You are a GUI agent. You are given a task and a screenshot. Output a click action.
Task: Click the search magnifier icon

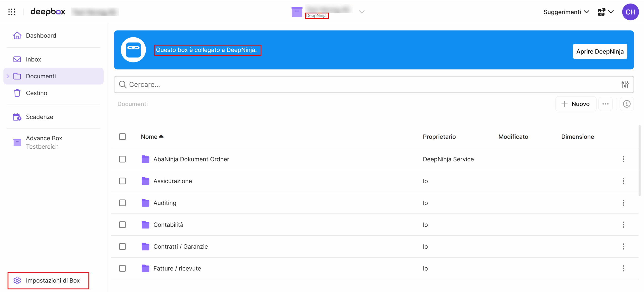pyautogui.click(x=123, y=84)
